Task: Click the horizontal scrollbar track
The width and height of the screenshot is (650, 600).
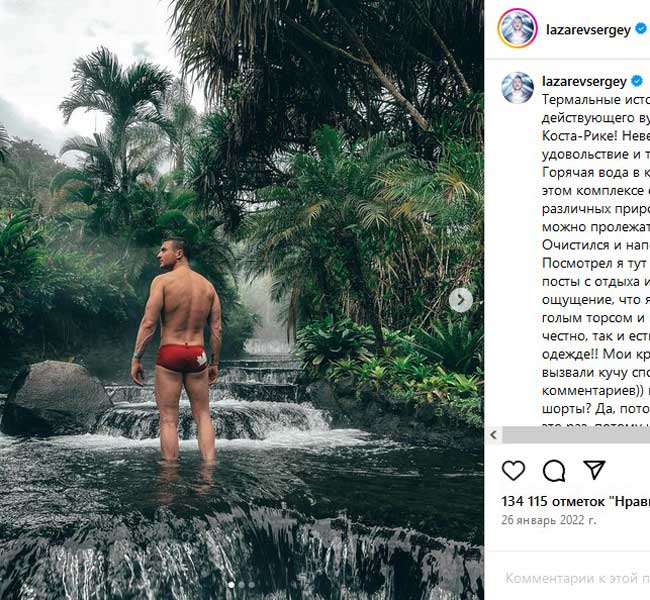Action: pyautogui.click(x=576, y=435)
